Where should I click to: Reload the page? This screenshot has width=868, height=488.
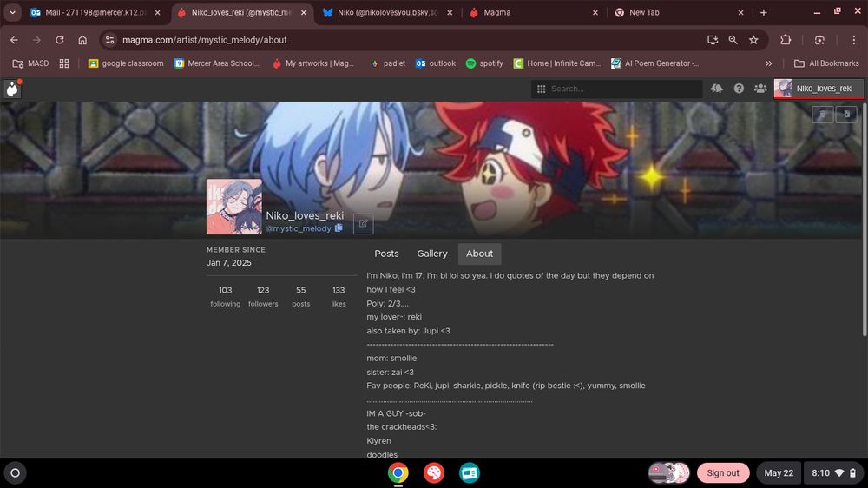pos(60,40)
